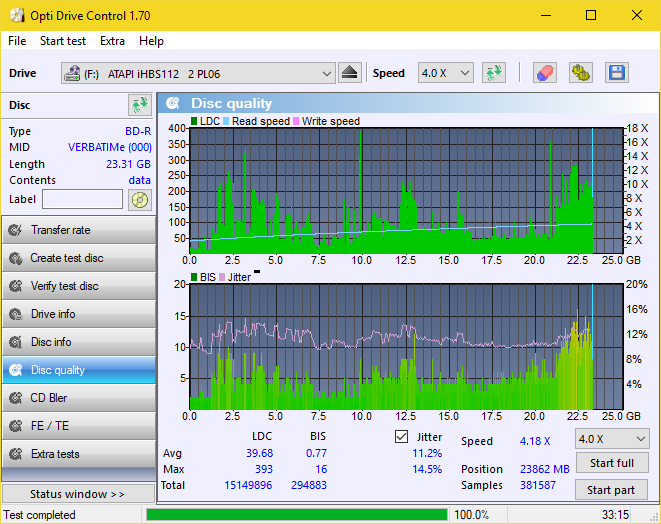
Task: Click the Extra tests sidebar icon
Action: click(x=16, y=454)
